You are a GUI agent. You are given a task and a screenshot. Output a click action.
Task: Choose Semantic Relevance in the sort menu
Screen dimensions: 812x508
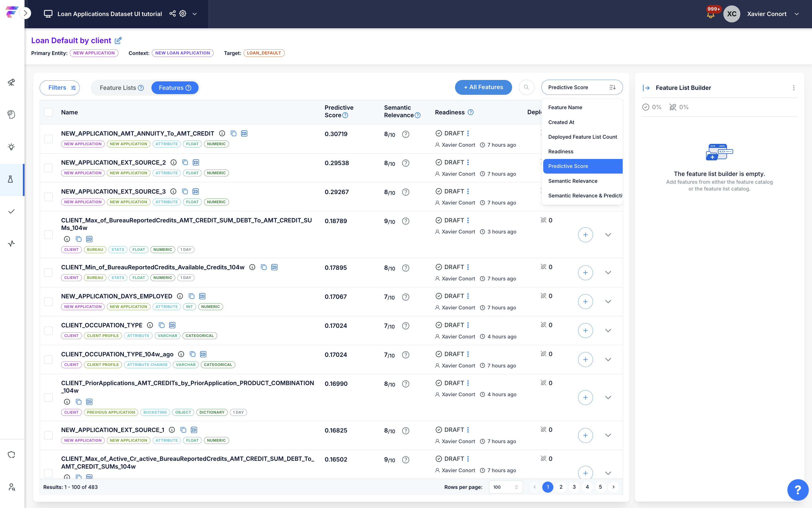(x=572, y=181)
